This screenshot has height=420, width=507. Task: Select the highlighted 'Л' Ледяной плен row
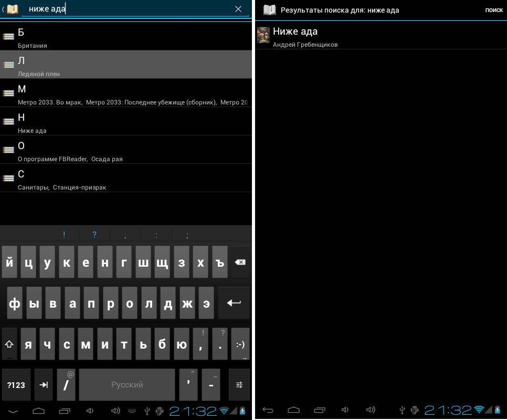(126, 65)
